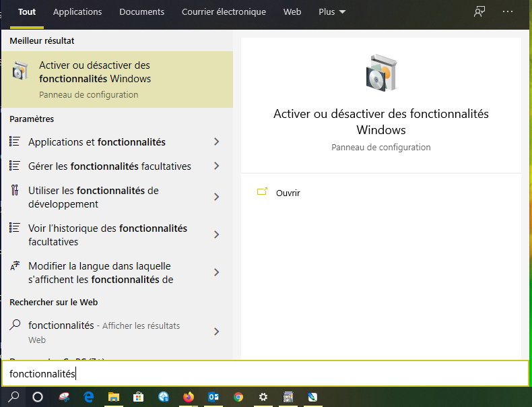Click the search box containing fonctionnalités
532x407 pixels.
click(x=265, y=373)
